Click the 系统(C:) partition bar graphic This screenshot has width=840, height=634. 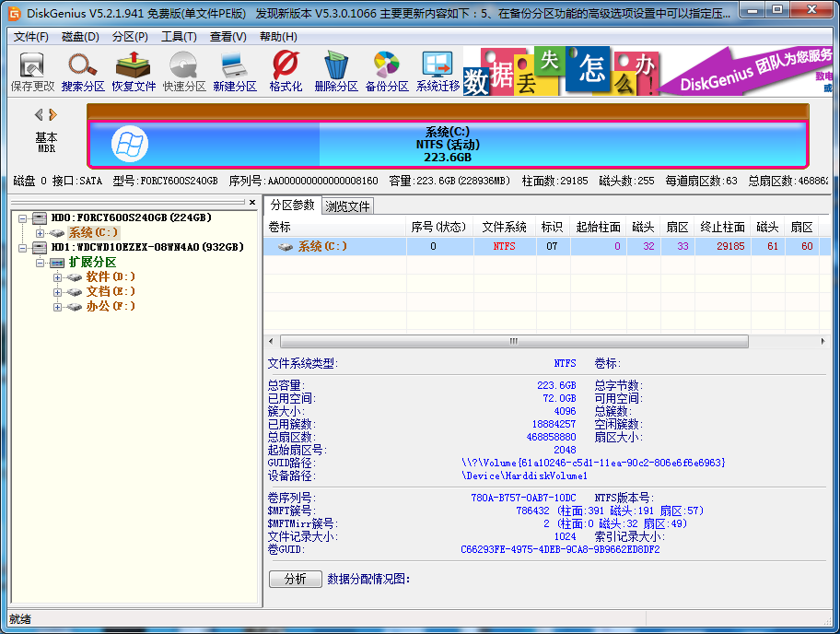pyautogui.click(x=448, y=145)
